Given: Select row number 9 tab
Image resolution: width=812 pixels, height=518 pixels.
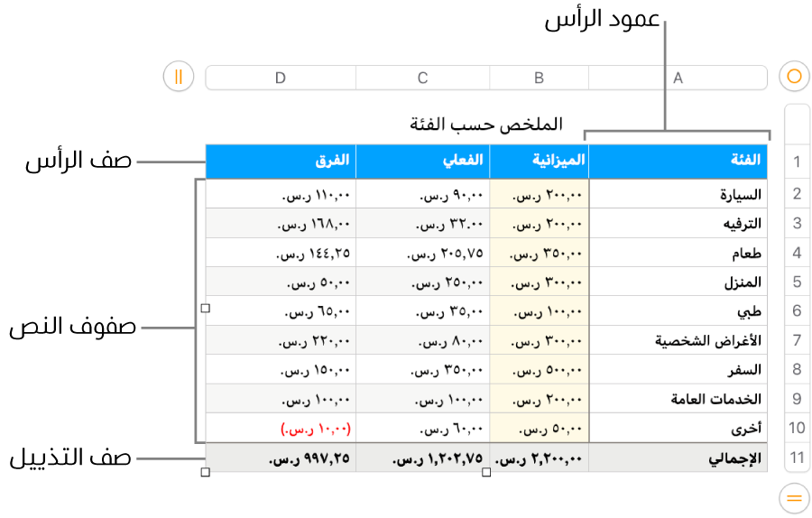Looking at the screenshot, I should pos(797,399).
